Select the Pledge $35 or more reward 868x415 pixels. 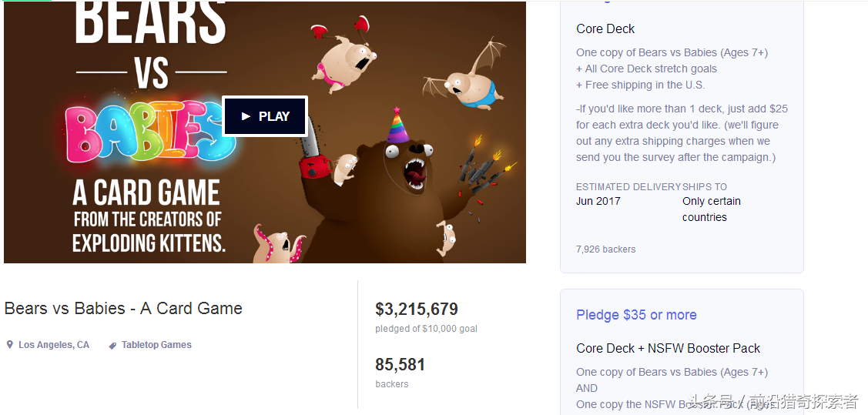coord(636,315)
